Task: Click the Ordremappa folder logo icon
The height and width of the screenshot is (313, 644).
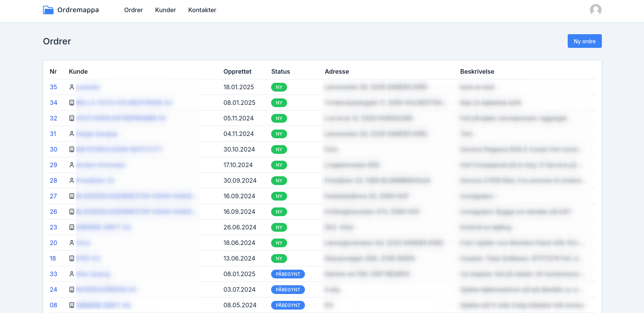Action: tap(48, 10)
